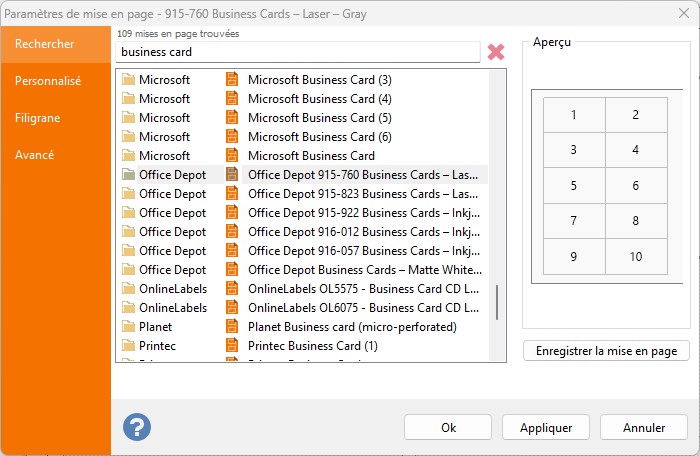Select Office Depot 915-922 Business Cards layout
The image size is (700, 456).
(x=364, y=213)
